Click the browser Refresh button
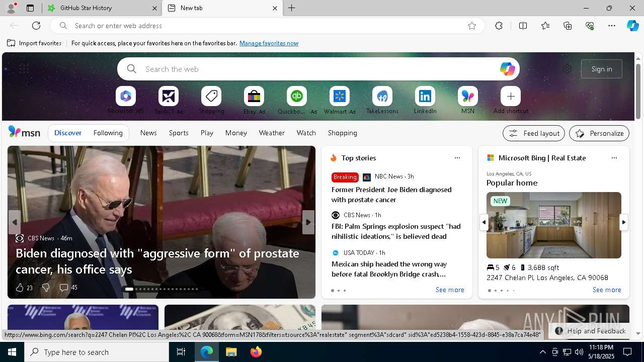Screen dimensions: 644x362 click(x=36, y=26)
